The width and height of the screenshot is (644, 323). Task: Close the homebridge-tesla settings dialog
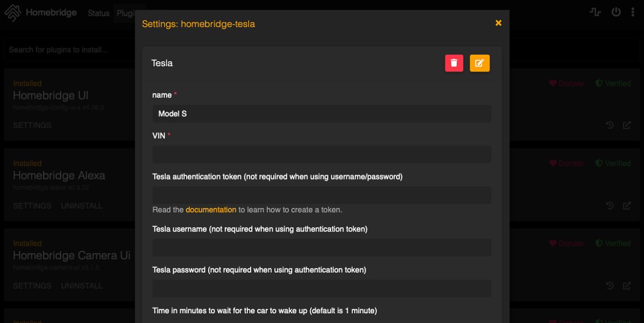pos(499,23)
